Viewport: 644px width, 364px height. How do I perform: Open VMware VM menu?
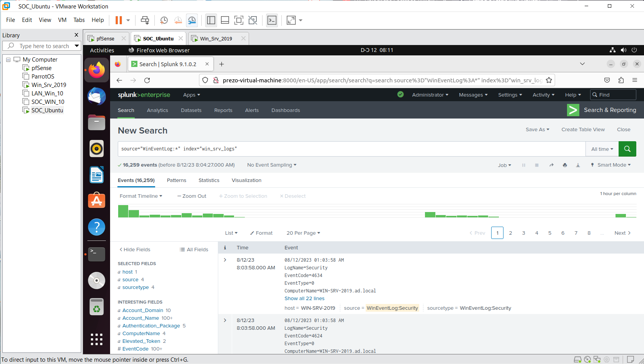tap(62, 20)
